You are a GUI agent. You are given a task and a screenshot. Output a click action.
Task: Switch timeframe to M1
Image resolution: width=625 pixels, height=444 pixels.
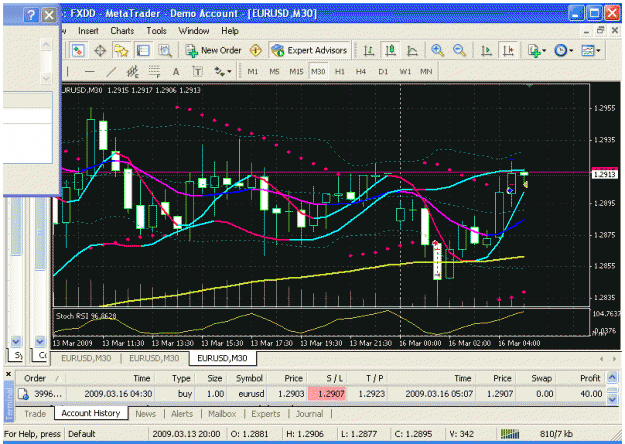point(253,72)
